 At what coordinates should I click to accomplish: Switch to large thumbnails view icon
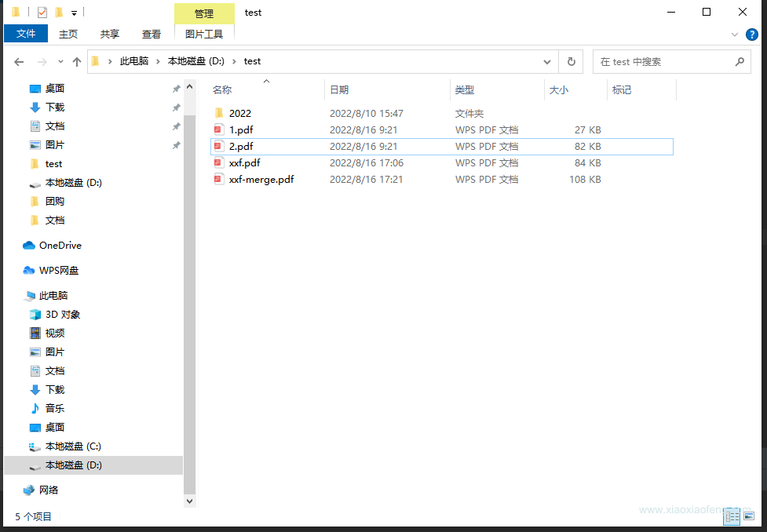[x=749, y=516]
